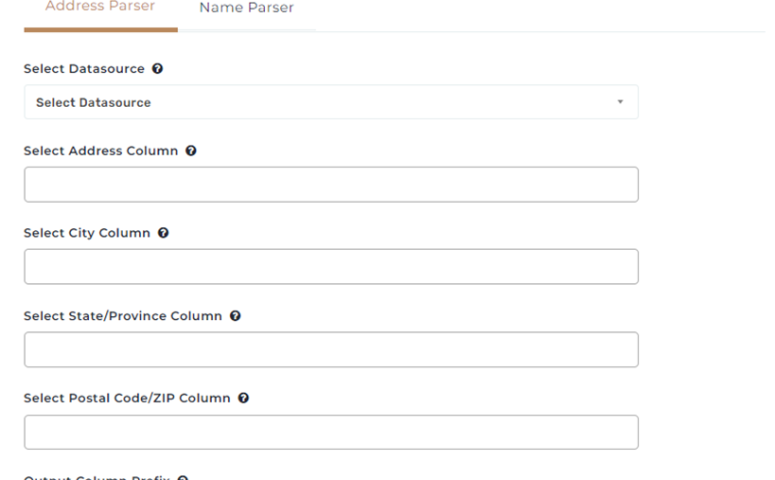
Task: Open help tooltip for Select City Column
Action: pyautogui.click(x=163, y=233)
